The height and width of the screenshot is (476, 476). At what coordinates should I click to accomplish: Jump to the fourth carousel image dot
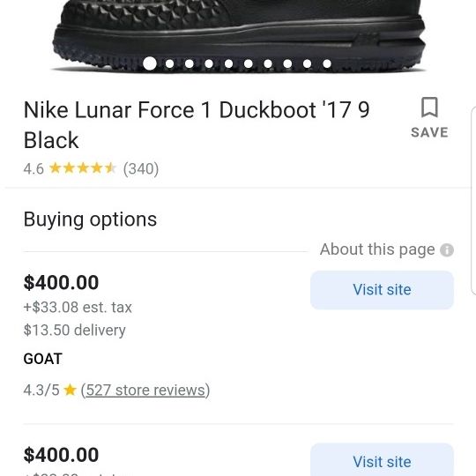[209, 63]
